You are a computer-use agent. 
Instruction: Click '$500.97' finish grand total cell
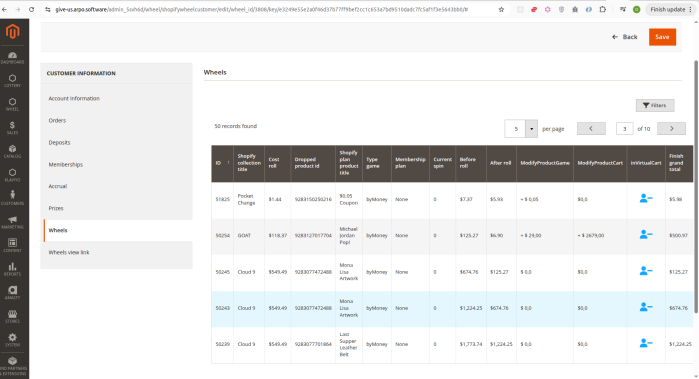tap(678, 235)
